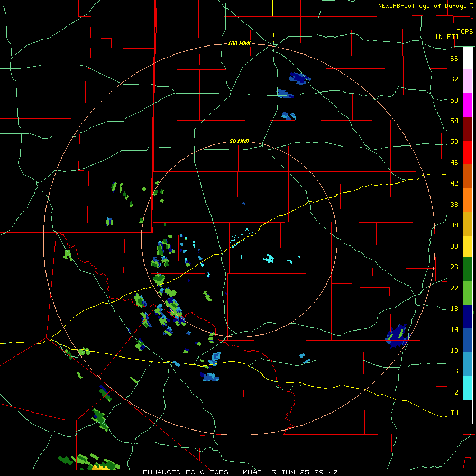Click the "18" legend value

pos(454,309)
